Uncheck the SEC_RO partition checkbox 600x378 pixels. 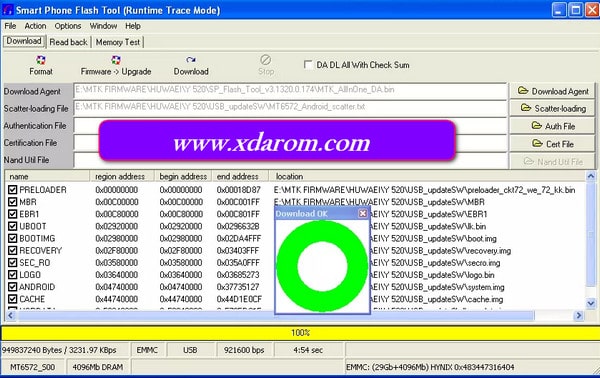pyautogui.click(x=13, y=263)
